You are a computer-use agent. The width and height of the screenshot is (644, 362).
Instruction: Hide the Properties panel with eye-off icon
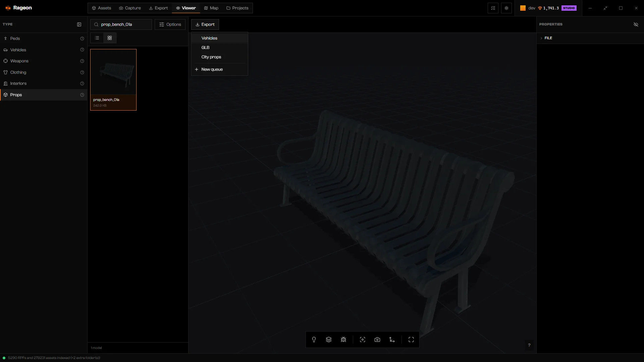click(x=636, y=24)
